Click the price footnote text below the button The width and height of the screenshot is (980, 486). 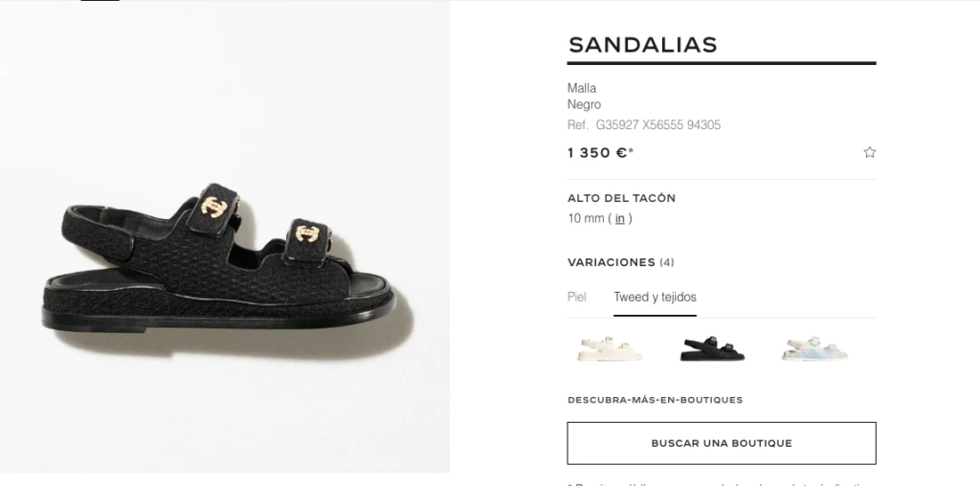[x=722, y=483]
